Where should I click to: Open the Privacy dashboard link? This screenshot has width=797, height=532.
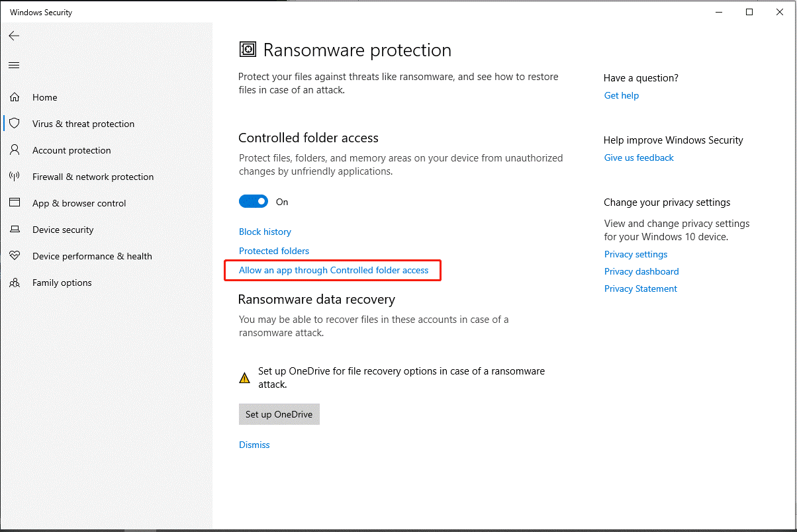(641, 271)
